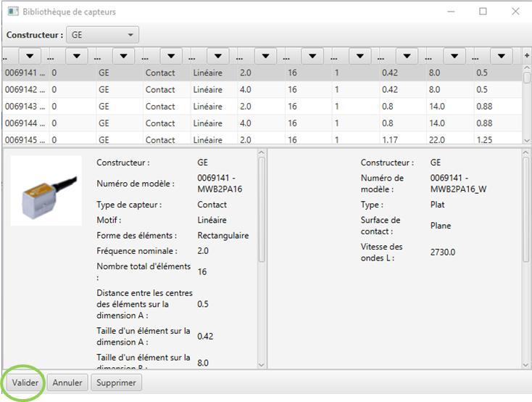Click the Plat type value
This screenshot has width=532, height=402.
click(437, 205)
